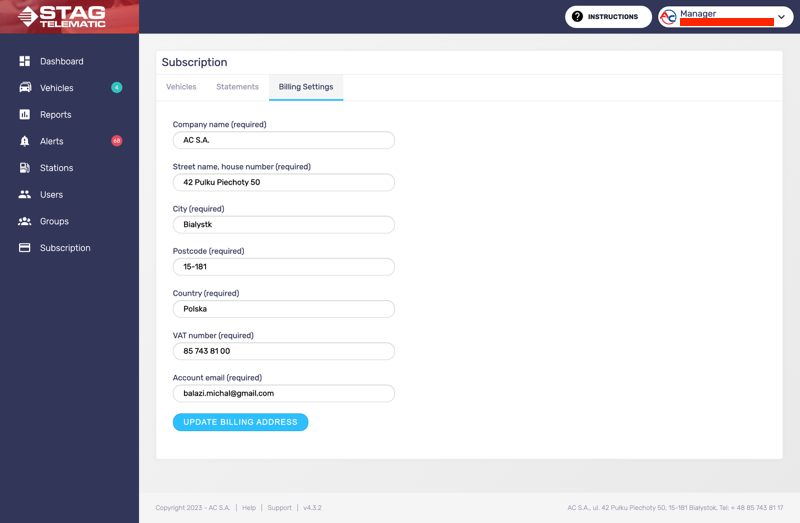Click the Dashboard grid icon
The image size is (800, 523).
pos(24,61)
